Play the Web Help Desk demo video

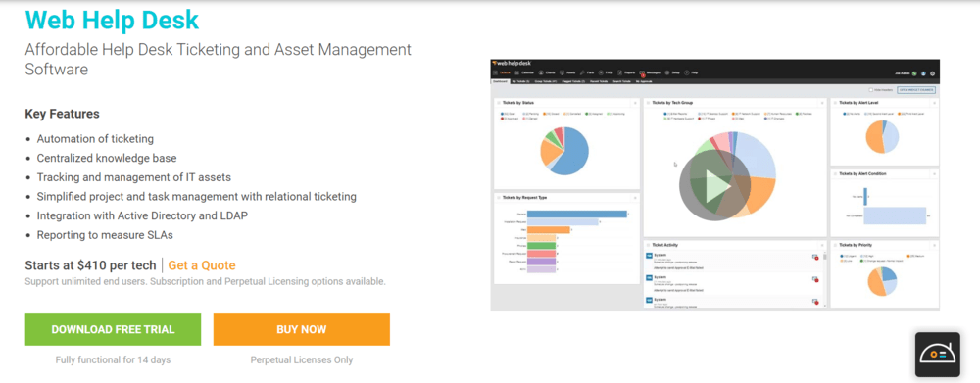tap(714, 186)
